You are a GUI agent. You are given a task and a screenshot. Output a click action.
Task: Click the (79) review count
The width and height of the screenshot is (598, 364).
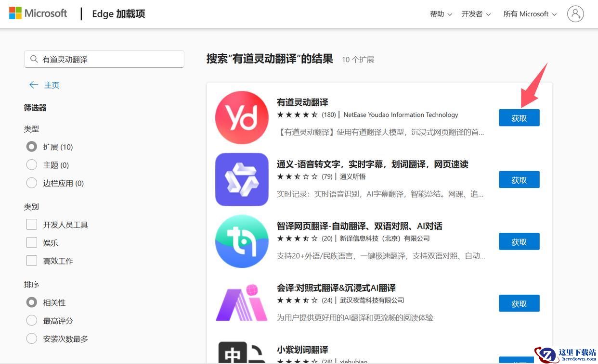pyautogui.click(x=327, y=176)
